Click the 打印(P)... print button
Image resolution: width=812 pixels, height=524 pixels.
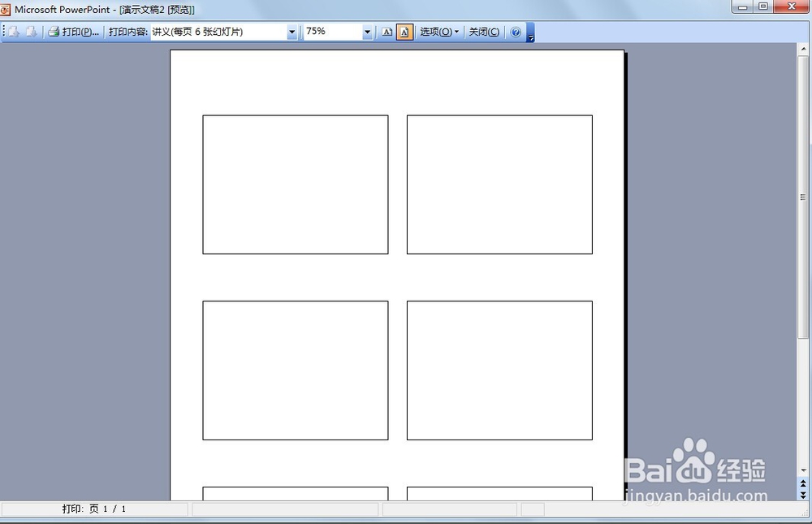(74, 32)
